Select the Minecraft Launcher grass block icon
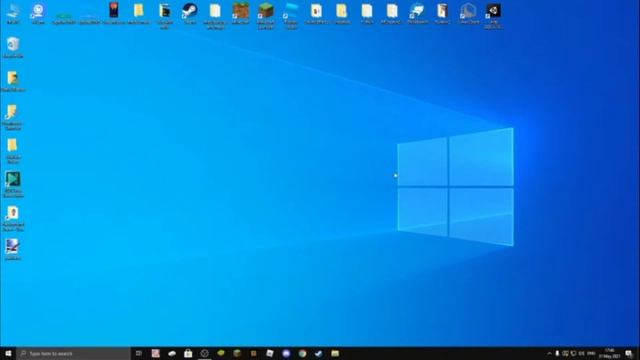This screenshot has width=640, height=360. (x=266, y=16)
